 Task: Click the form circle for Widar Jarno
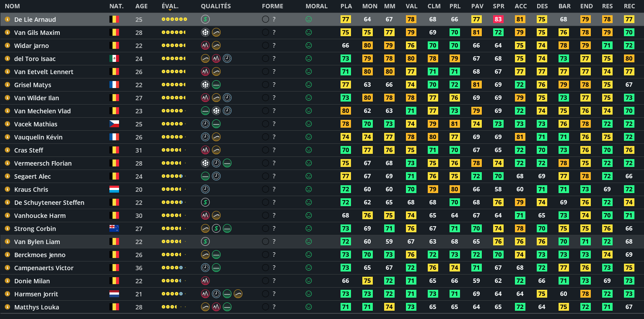[x=266, y=45]
